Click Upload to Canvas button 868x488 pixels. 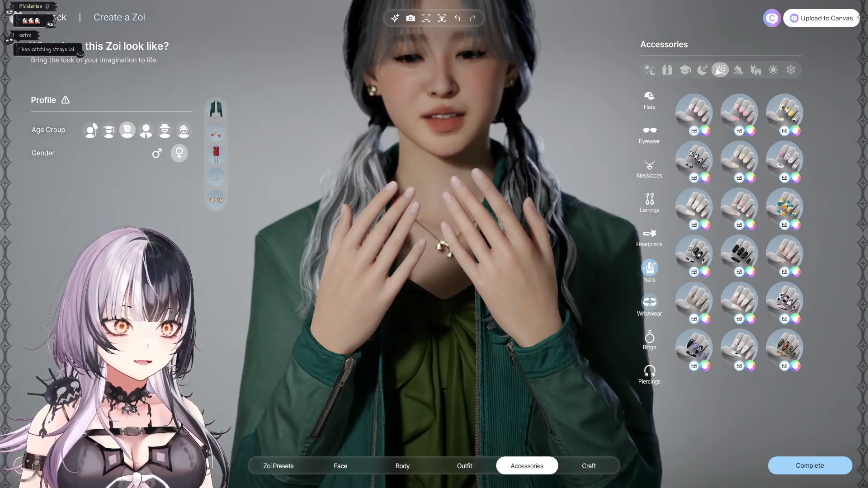click(821, 18)
